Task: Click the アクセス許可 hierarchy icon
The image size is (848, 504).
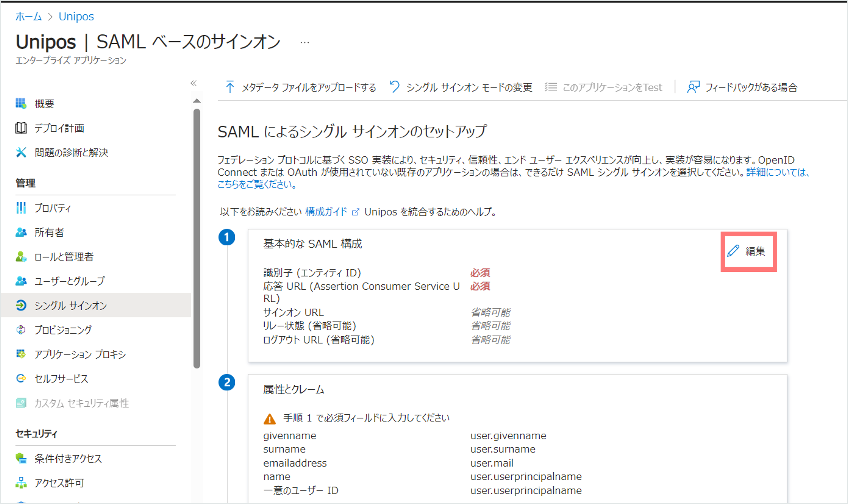Action: [x=21, y=483]
